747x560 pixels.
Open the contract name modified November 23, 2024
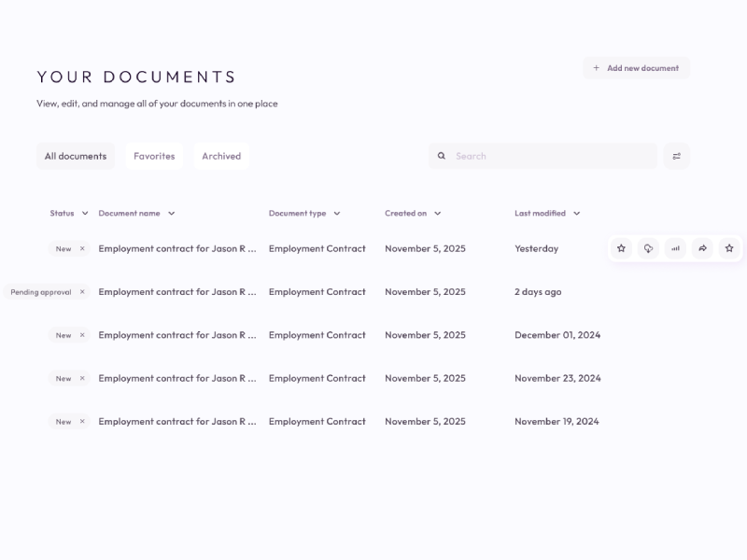click(x=177, y=378)
